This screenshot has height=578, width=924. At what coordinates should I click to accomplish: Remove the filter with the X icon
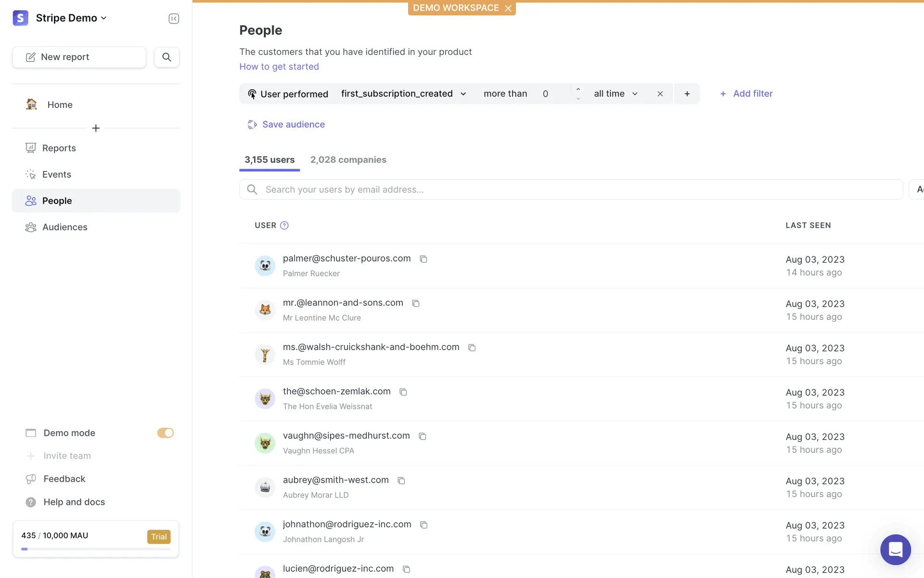[x=660, y=94]
